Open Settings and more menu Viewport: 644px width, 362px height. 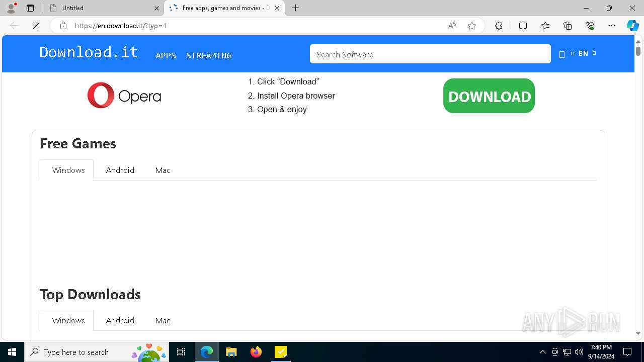(612, 26)
